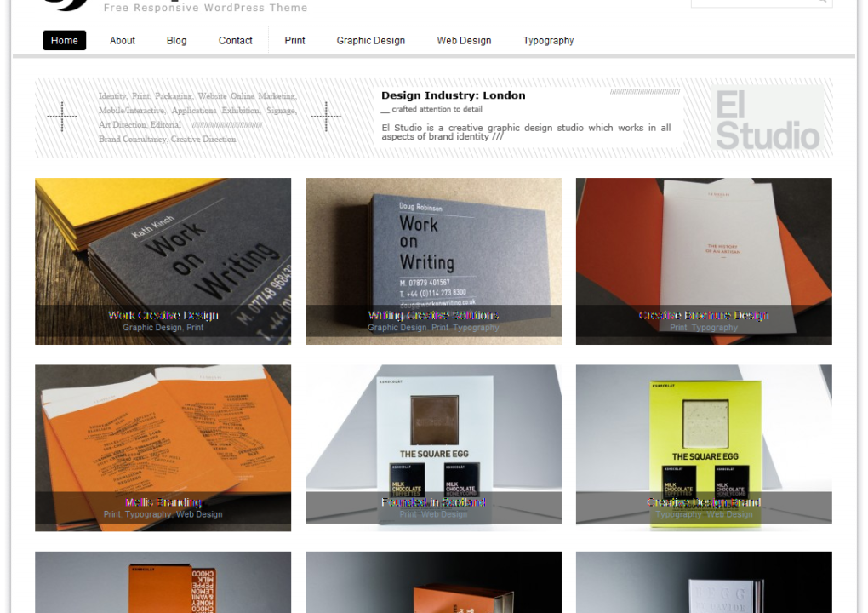Image resolution: width=868 pixels, height=613 pixels.
Task: Click the site logo at top left
Action: 65,3
